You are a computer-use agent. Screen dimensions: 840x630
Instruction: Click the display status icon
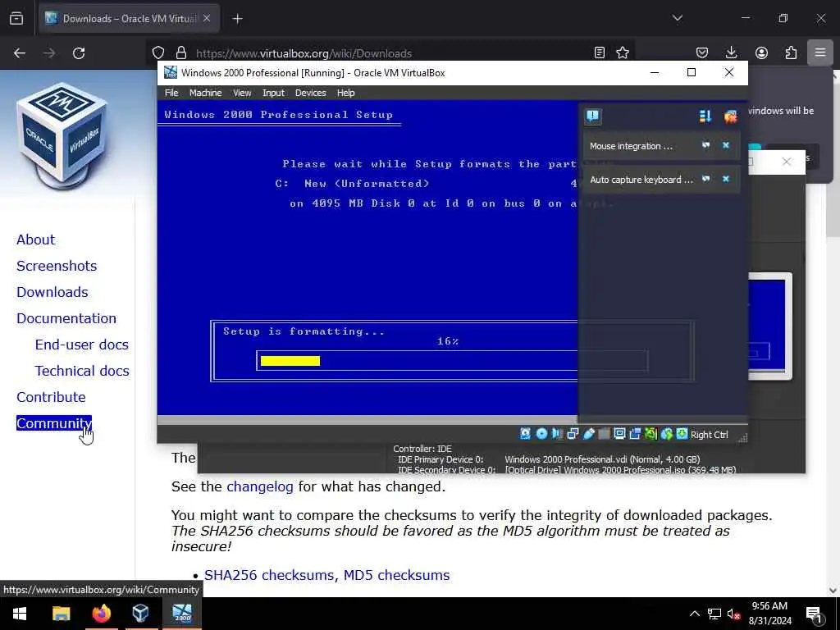click(x=620, y=434)
